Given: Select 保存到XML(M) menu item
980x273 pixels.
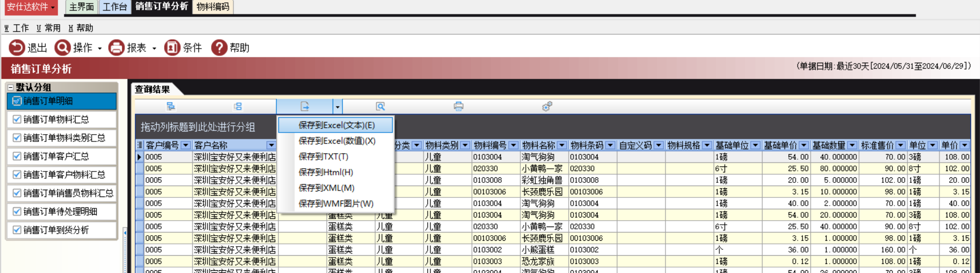Looking at the screenshot, I should [x=336, y=188].
